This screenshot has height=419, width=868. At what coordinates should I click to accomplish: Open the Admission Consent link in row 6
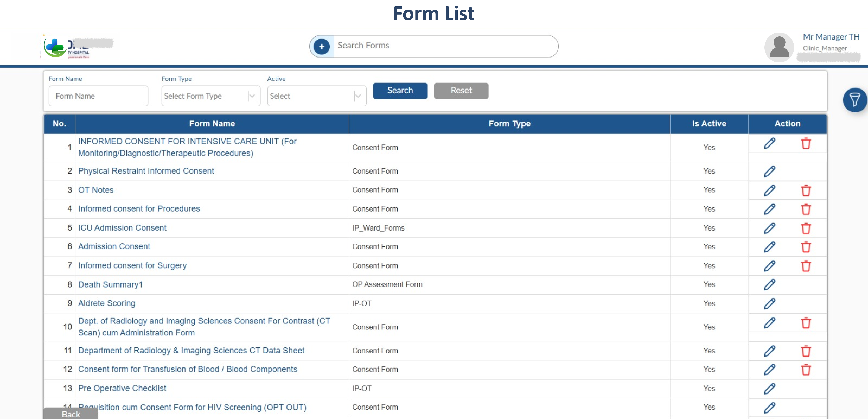114,246
